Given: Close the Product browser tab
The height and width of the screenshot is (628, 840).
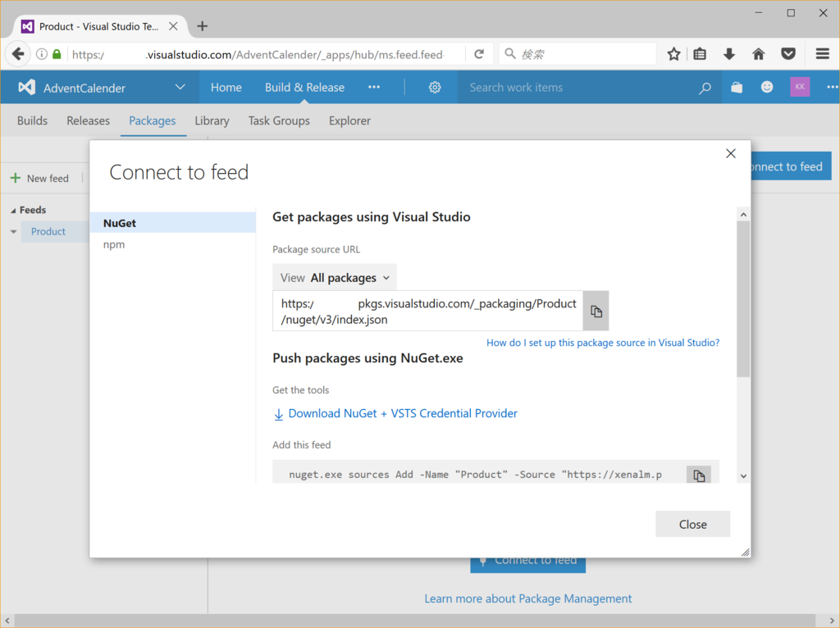Looking at the screenshot, I should point(173,26).
